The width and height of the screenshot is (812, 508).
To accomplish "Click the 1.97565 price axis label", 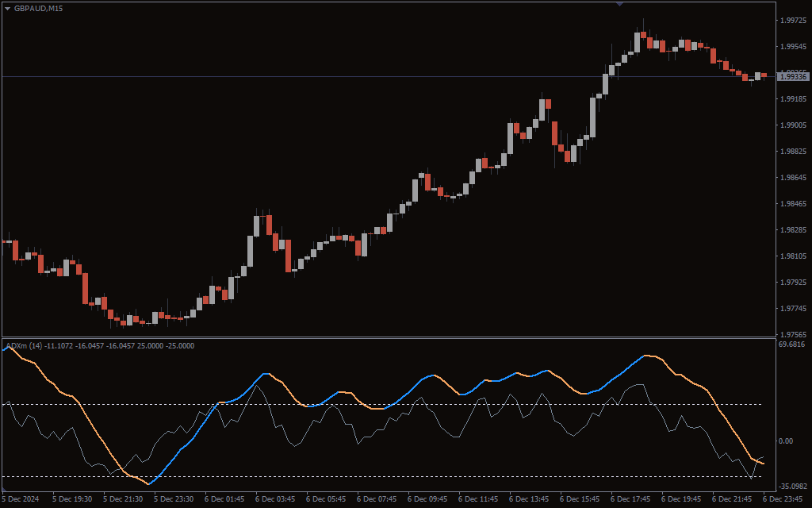I will tap(793, 334).
